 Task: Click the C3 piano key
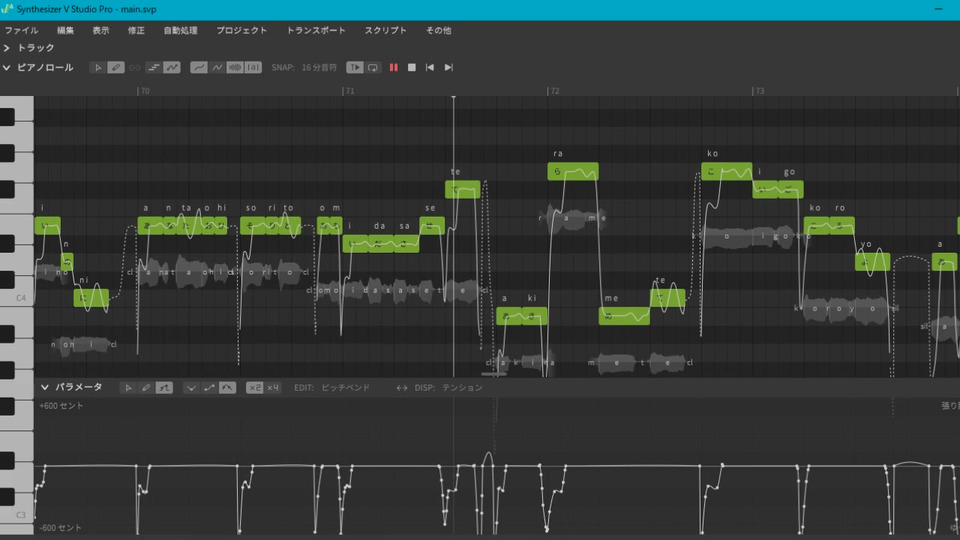pos(17,513)
